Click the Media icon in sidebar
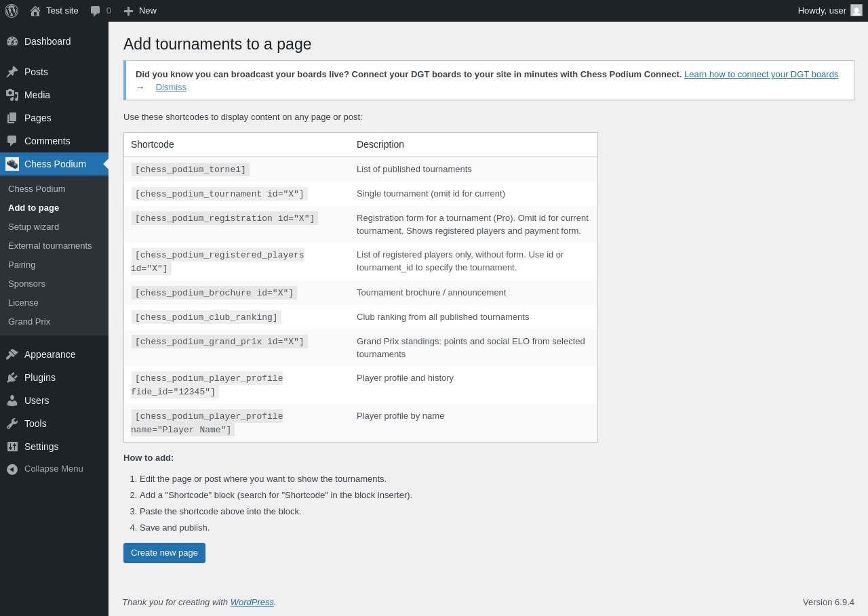Image resolution: width=868 pixels, height=616 pixels. pyautogui.click(x=12, y=95)
